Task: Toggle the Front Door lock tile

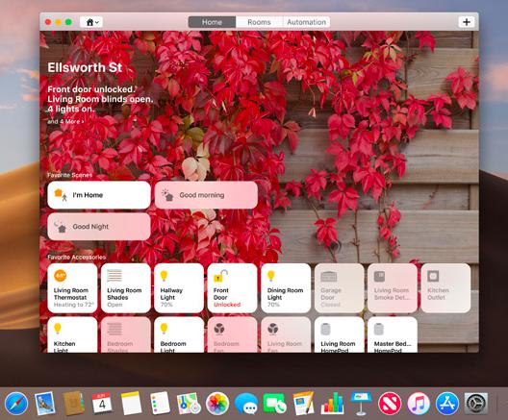Action: pos(232,288)
